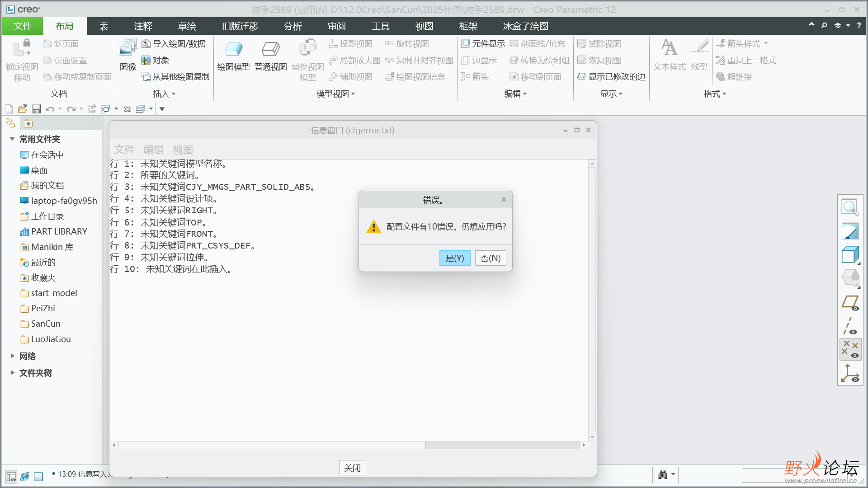Click the shaded model display cube icon
868x488 pixels.
(x=850, y=255)
